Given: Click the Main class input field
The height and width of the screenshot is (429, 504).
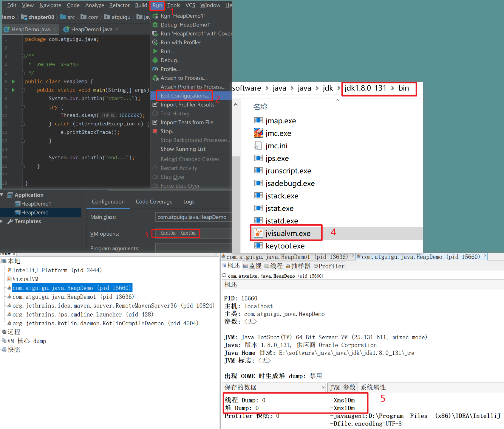Looking at the screenshot, I should (194, 217).
